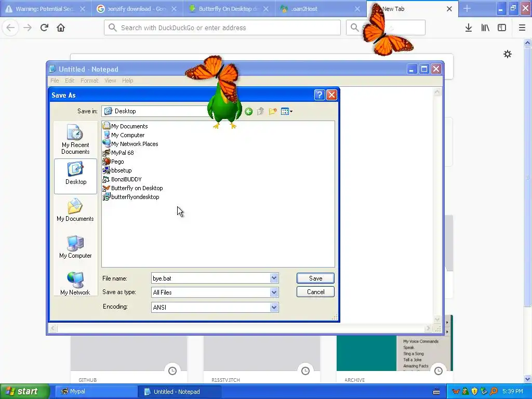Open new tab settings gear

pos(507,54)
